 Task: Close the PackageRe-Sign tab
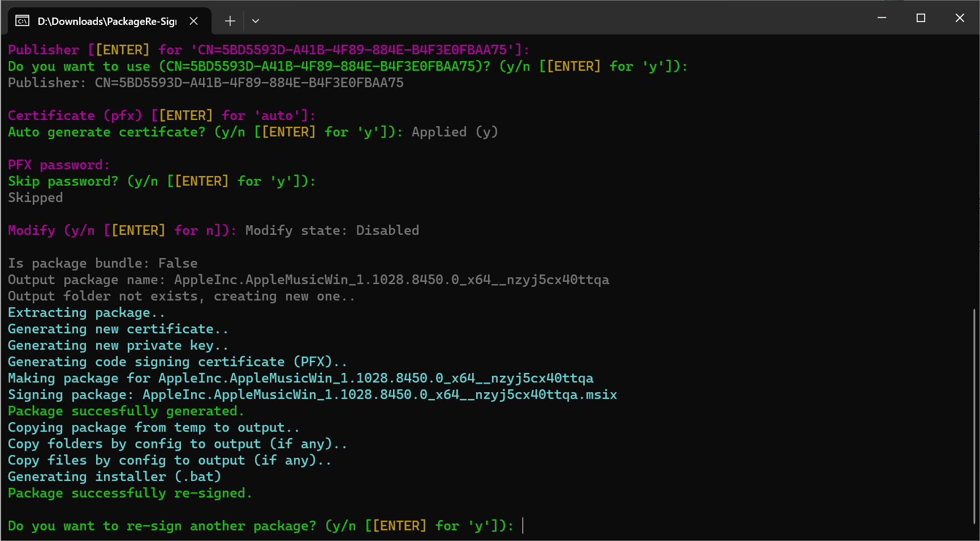tap(193, 21)
